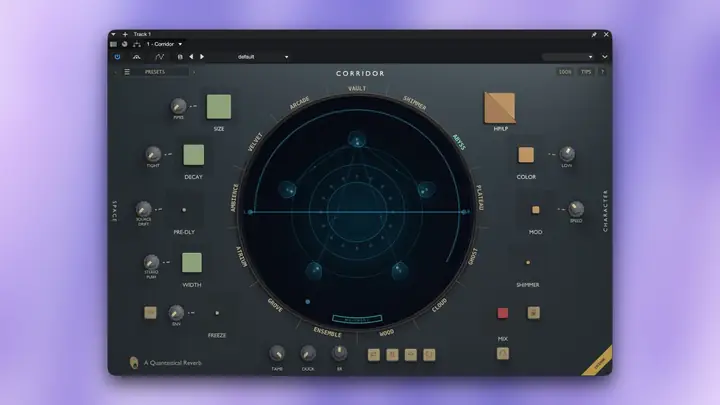Toggle the red MIX square
The image size is (720, 405).
[x=503, y=313]
